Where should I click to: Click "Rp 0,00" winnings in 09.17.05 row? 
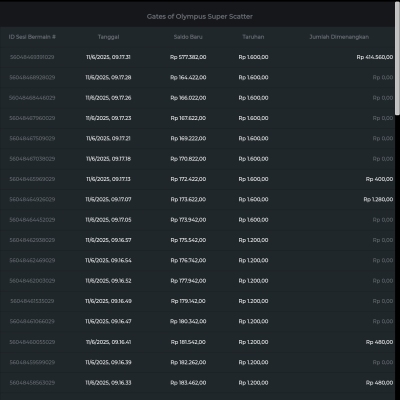[383, 220]
